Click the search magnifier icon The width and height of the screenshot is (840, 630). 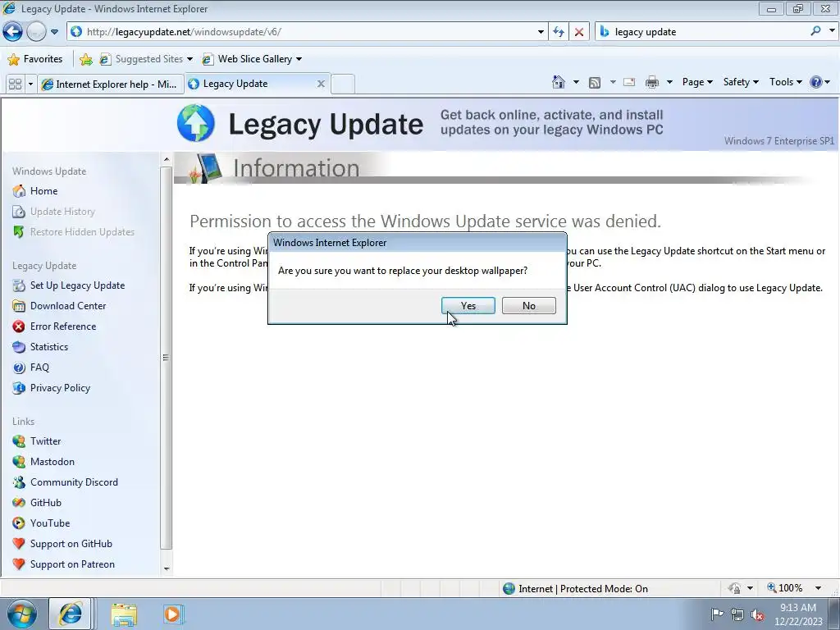815,31
